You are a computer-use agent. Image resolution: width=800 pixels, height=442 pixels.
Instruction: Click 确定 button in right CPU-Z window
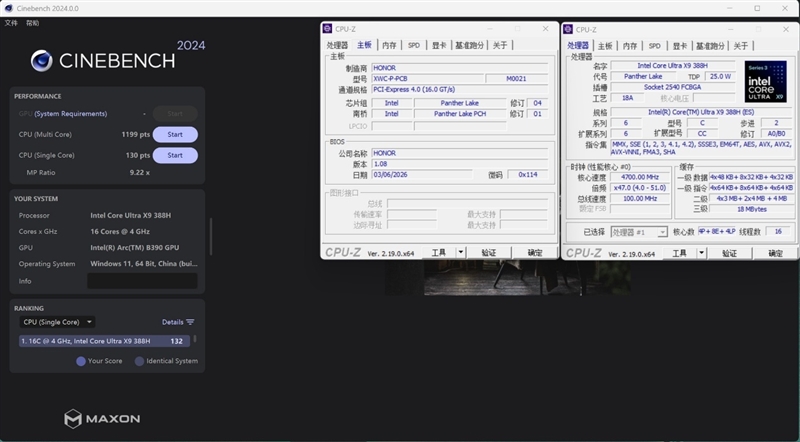point(776,253)
